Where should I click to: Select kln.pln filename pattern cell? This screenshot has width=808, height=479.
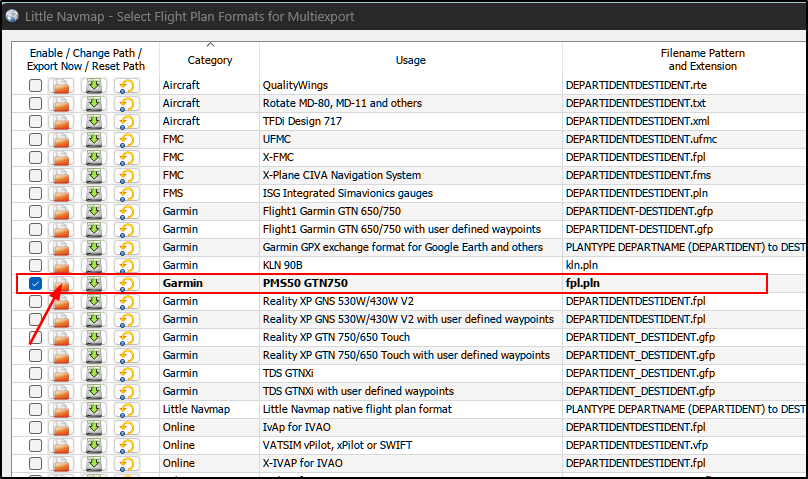tap(685, 265)
